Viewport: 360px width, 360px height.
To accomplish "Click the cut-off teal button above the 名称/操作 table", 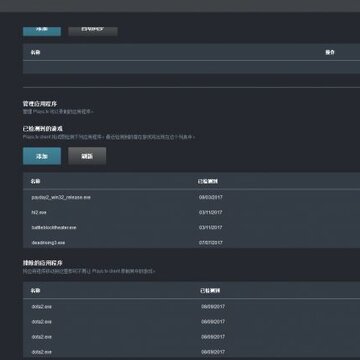I will pyautogui.click(x=42, y=31).
